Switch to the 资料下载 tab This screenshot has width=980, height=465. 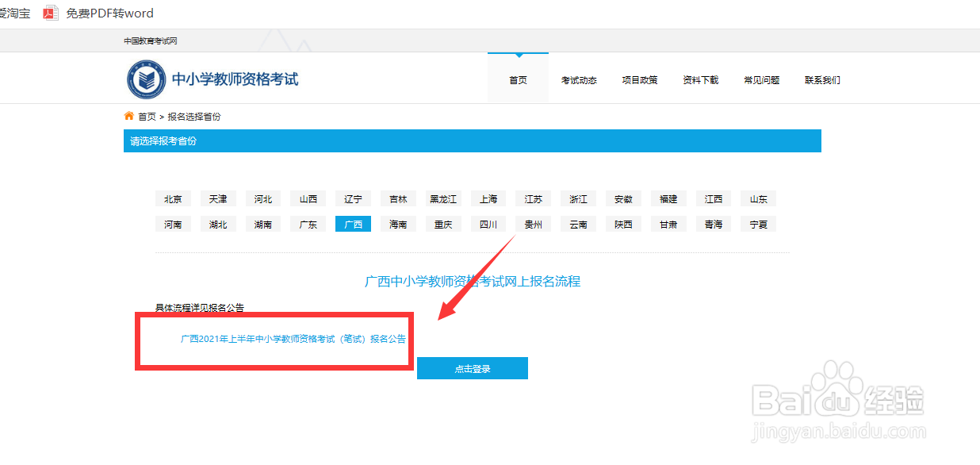[700, 79]
